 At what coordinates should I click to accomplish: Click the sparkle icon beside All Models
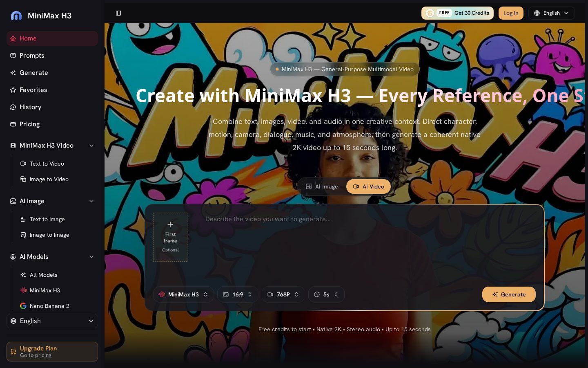point(23,275)
